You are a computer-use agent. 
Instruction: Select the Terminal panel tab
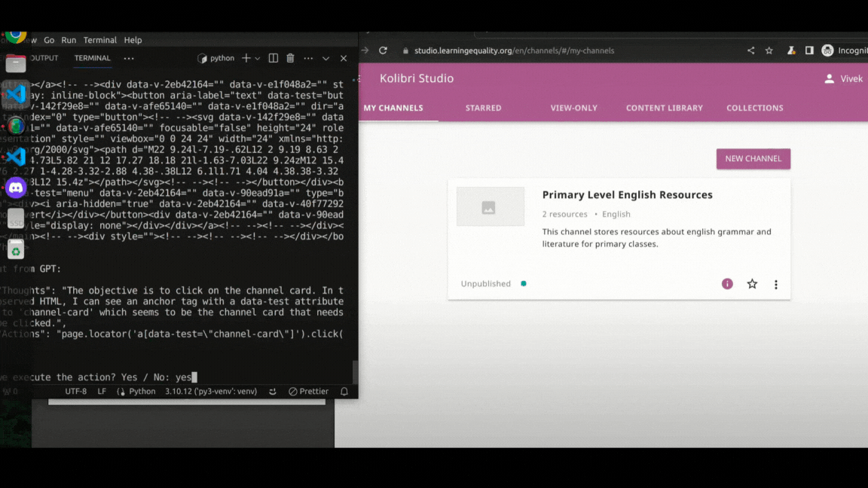pos(93,58)
